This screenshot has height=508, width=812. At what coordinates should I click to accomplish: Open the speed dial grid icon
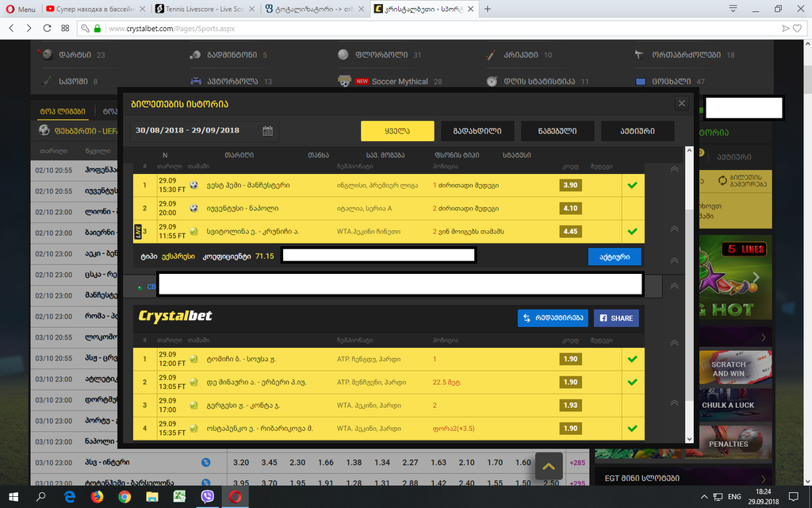65,28
